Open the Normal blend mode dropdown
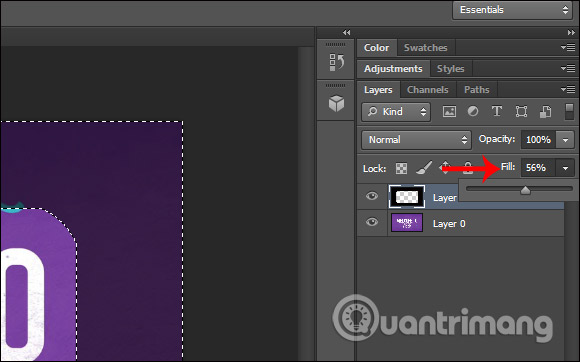 [417, 140]
